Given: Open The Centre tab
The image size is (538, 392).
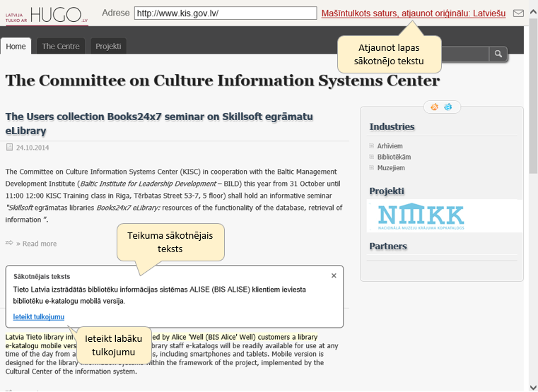Looking at the screenshot, I should point(61,46).
